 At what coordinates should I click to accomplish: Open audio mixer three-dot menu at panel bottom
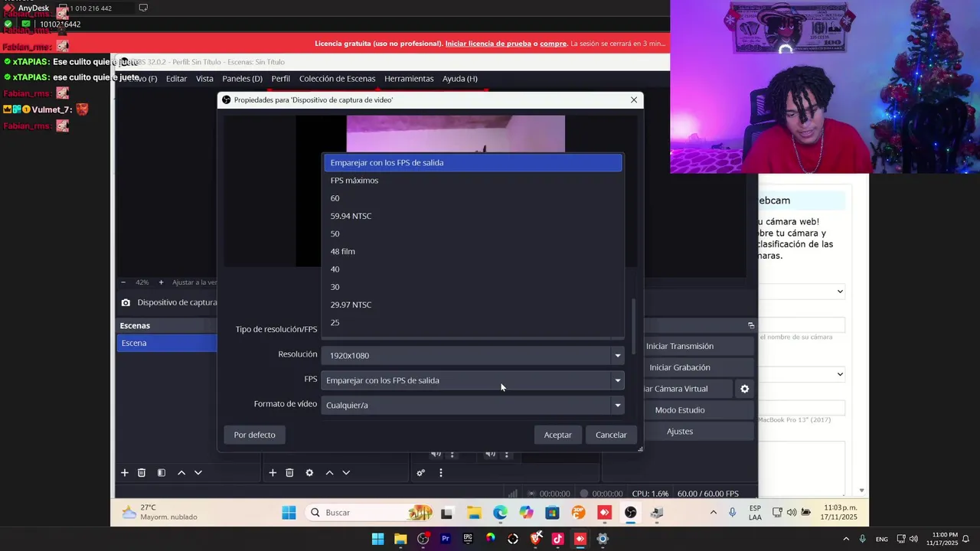(x=440, y=473)
